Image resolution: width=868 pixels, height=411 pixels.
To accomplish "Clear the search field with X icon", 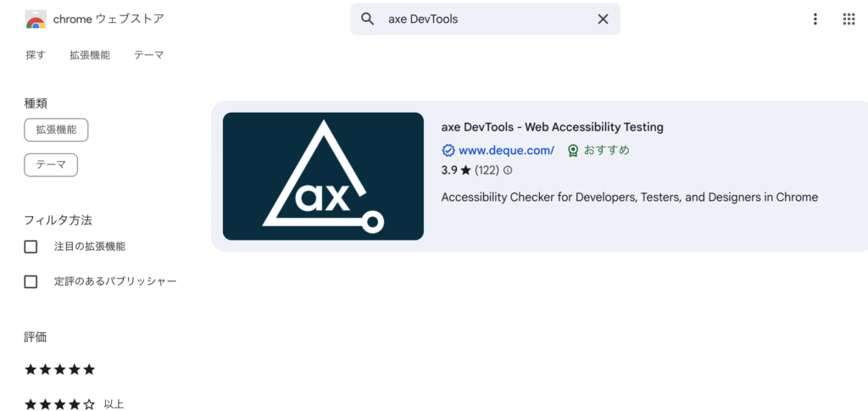I will click(x=603, y=19).
